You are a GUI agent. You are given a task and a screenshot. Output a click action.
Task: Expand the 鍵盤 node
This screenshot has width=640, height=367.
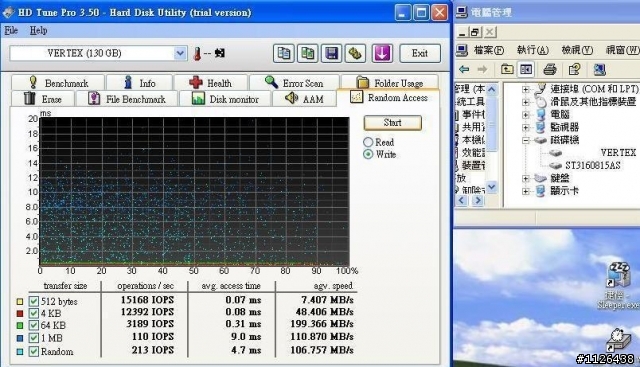click(526, 178)
